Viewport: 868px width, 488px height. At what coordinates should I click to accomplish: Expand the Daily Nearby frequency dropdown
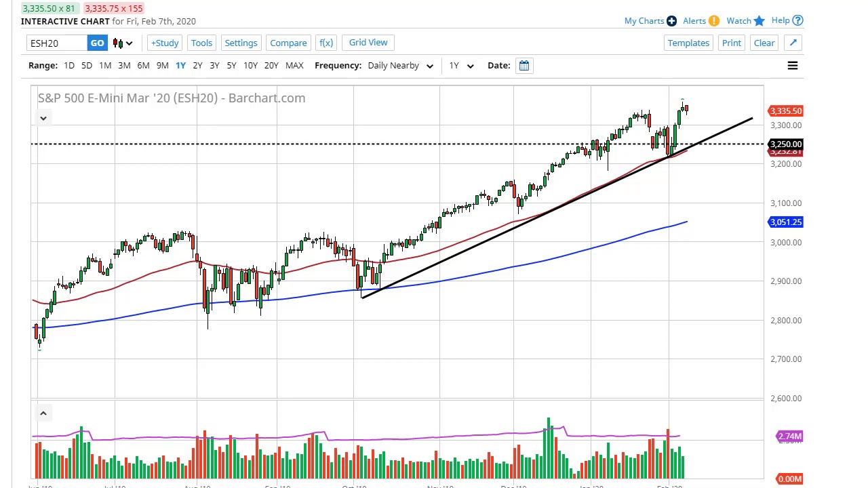coord(400,66)
